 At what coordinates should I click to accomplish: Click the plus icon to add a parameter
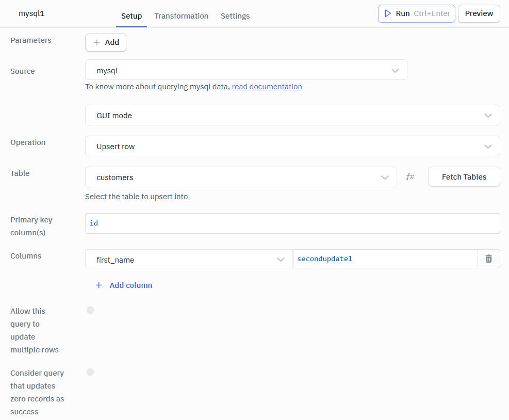tap(98, 42)
